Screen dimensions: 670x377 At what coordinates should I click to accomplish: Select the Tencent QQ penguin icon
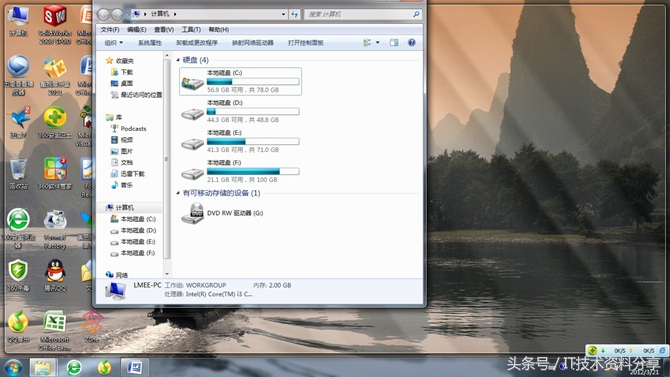[x=55, y=275]
